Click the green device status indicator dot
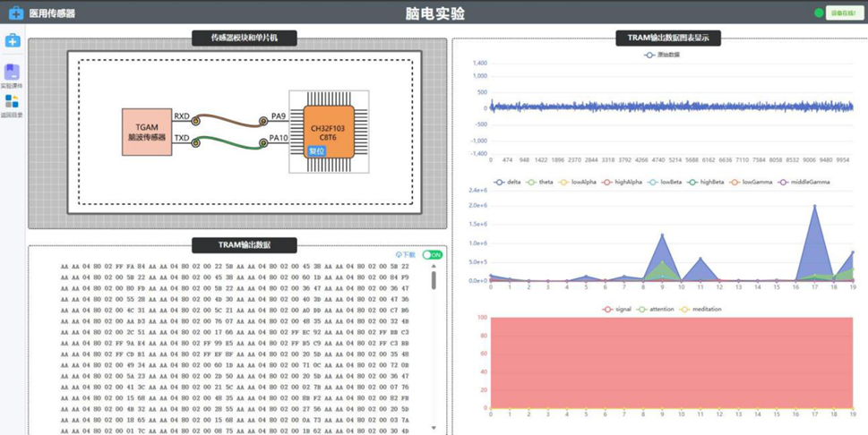The width and height of the screenshot is (868, 435). [819, 13]
